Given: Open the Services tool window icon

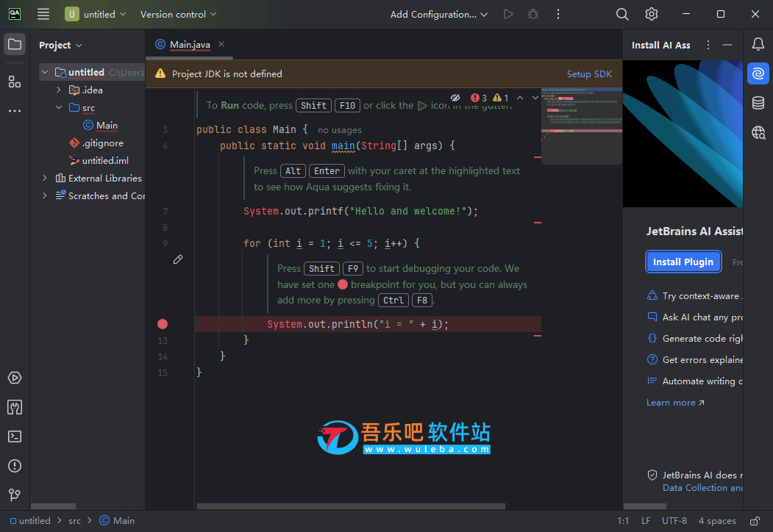Looking at the screenshot, I should (15, 378).
